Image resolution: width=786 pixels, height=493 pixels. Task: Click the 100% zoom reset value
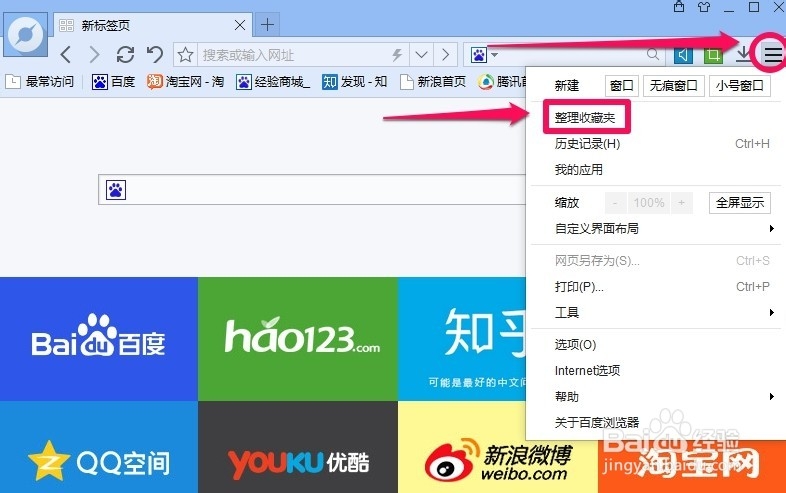pyautogui.click(x=648, y=203)
